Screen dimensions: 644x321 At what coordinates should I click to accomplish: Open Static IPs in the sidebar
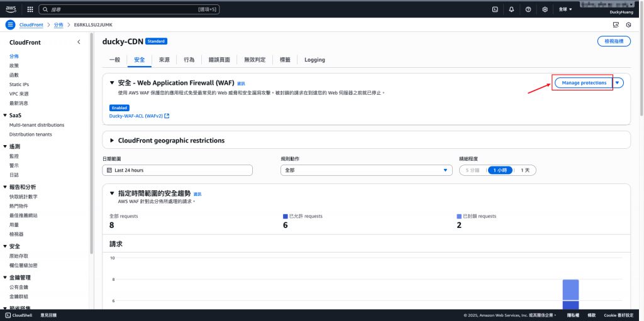coord(19,85)
